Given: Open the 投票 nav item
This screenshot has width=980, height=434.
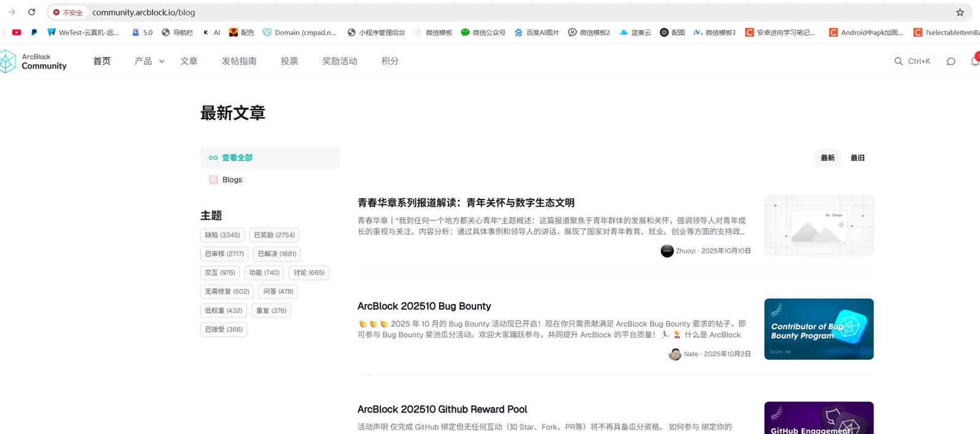Looking at the screenshot, I should point(289,61).
